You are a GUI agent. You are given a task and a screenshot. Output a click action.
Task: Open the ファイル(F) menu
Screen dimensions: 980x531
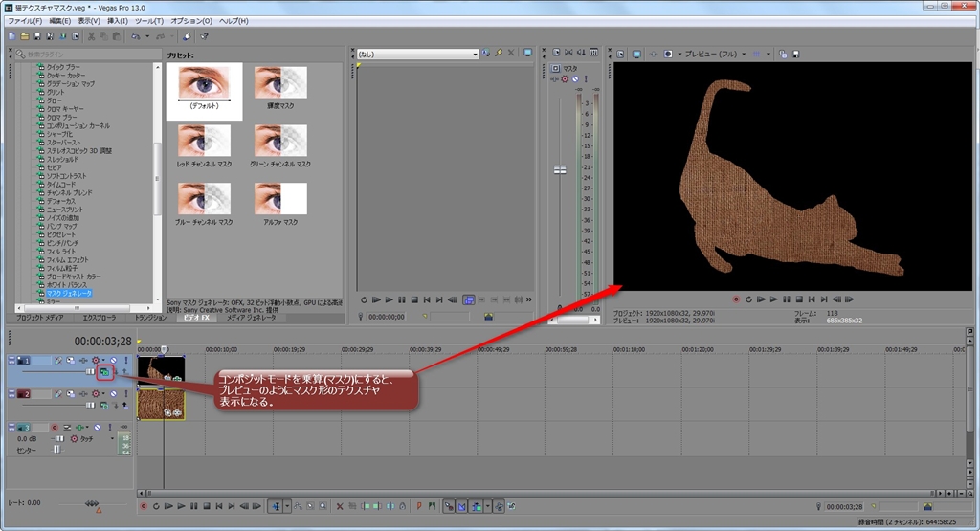[x=25, y=20]
